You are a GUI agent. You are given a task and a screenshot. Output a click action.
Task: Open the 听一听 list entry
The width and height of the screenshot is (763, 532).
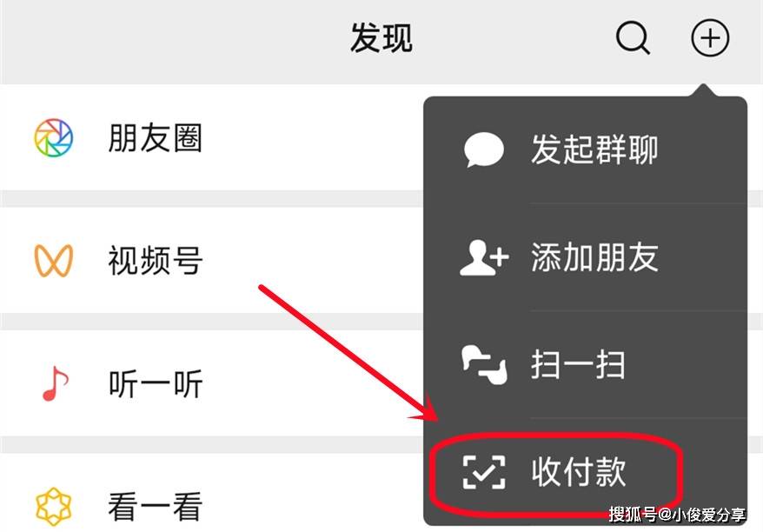coord(212,383)
